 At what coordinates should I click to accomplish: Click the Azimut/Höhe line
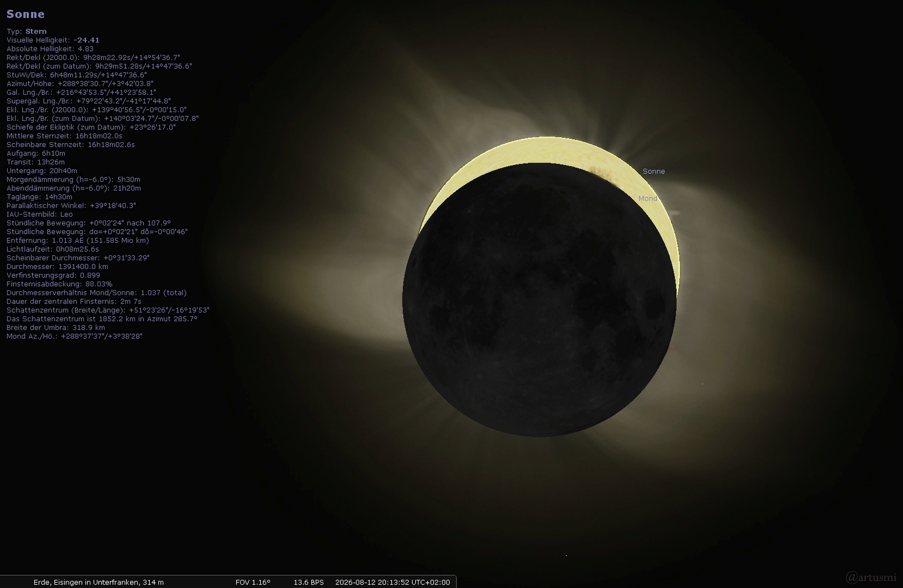point(80,84)
